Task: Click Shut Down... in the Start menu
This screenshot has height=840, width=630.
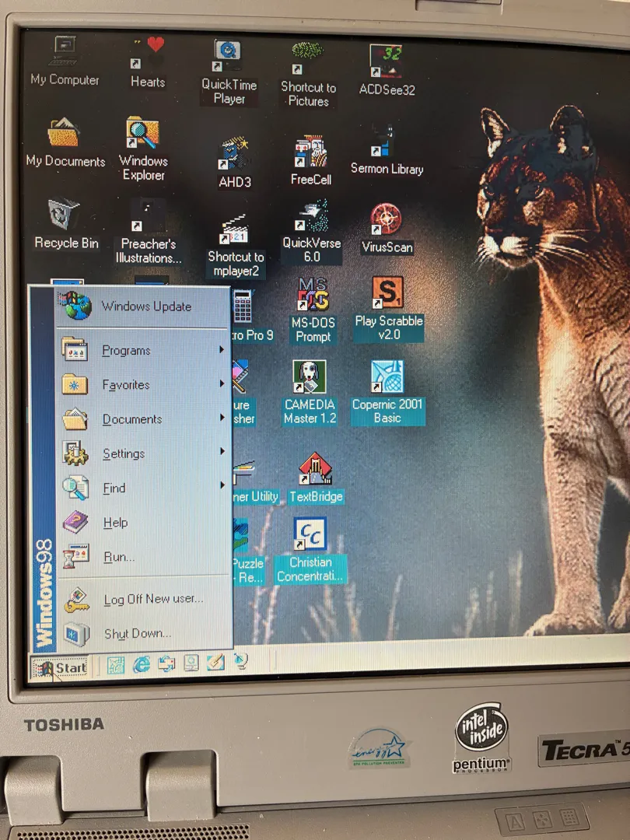Action: (x=137, y=634)
